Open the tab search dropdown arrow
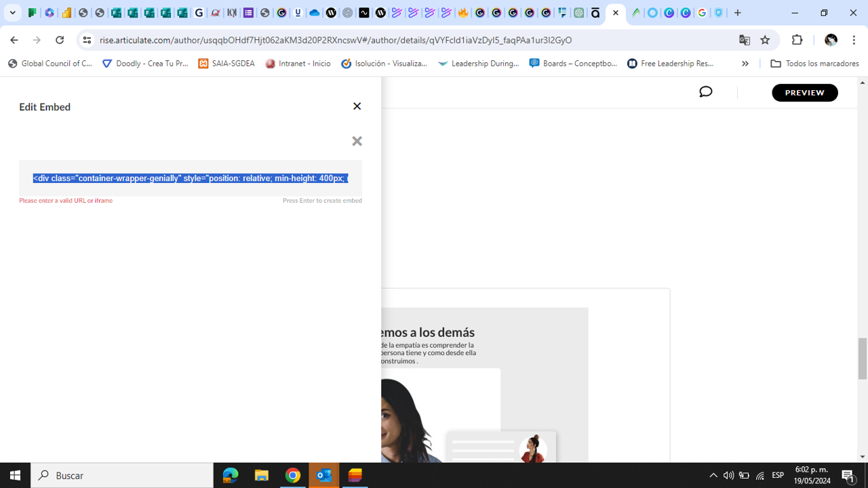868x488 pixels. [12, 13]
